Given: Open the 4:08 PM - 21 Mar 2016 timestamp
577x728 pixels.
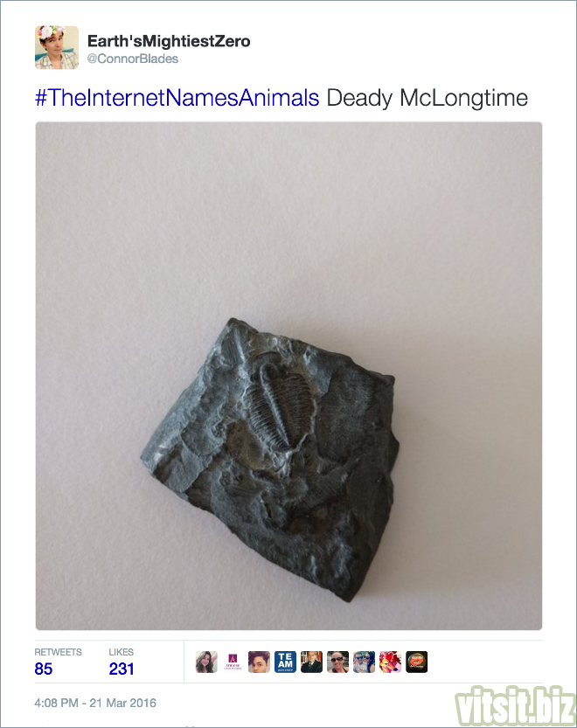Looking at the screenshot, I should point(95,703).
